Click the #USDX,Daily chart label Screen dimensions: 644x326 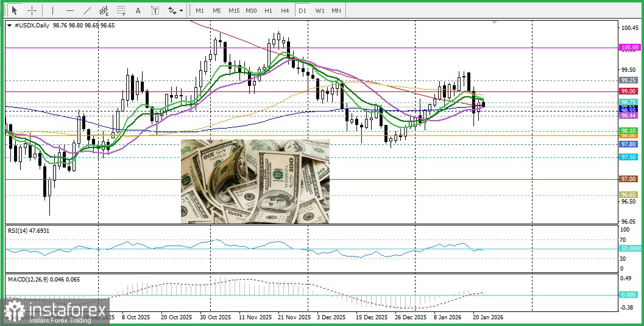[x=32, y=26]
